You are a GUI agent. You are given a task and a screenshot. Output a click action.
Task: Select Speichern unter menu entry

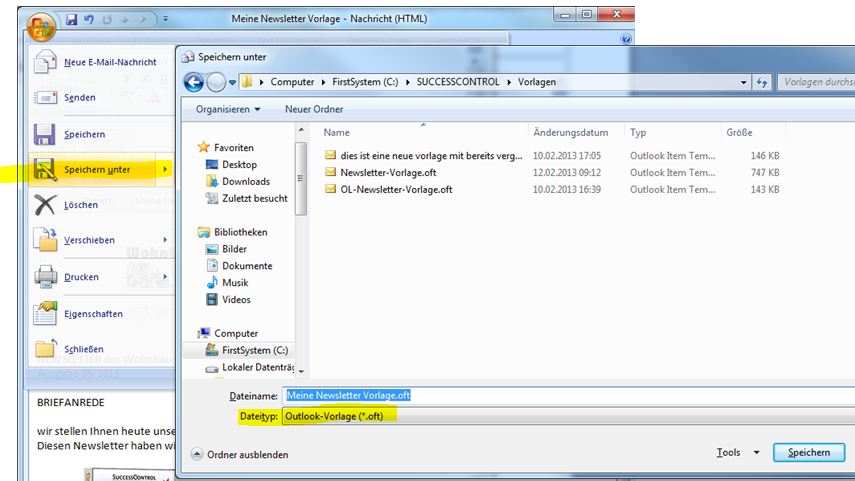pos(97,170)
